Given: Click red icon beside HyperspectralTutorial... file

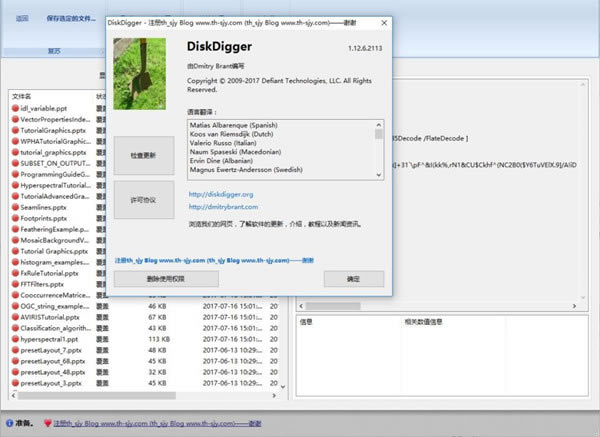Looking at the screenshot, I should click(x=15, y=185).
